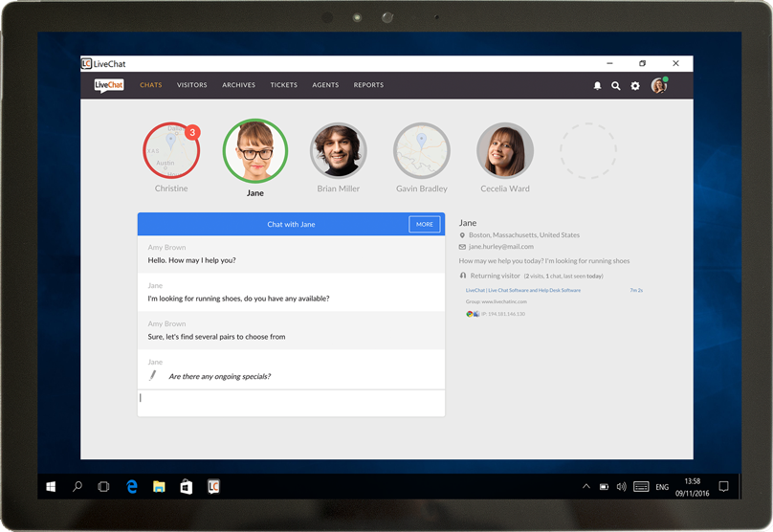Open the Windows Store taskbar icon
Screen dimensions: 773x532
tap(187, 487)
